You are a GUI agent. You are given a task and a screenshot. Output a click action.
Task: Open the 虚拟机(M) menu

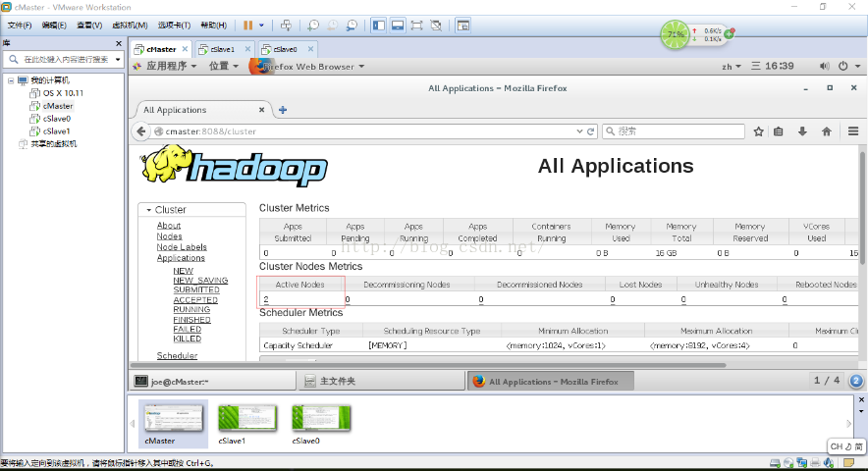tap(130, 26)
